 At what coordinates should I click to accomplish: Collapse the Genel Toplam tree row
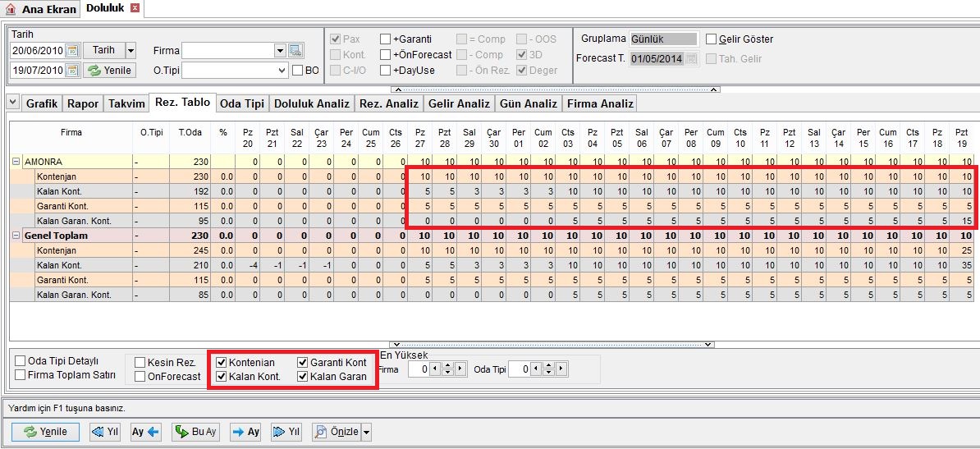pos(15,236)
